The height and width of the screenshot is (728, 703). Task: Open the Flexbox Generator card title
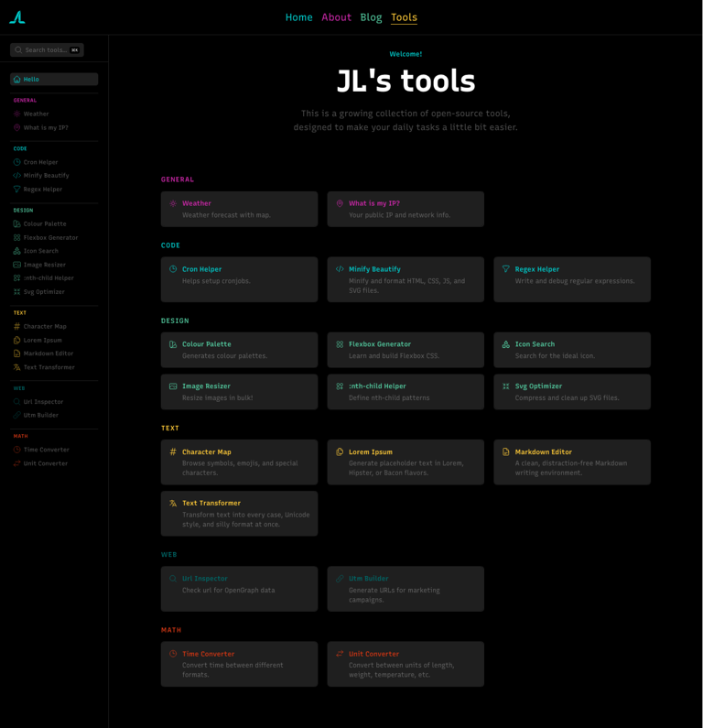point(380,344)
